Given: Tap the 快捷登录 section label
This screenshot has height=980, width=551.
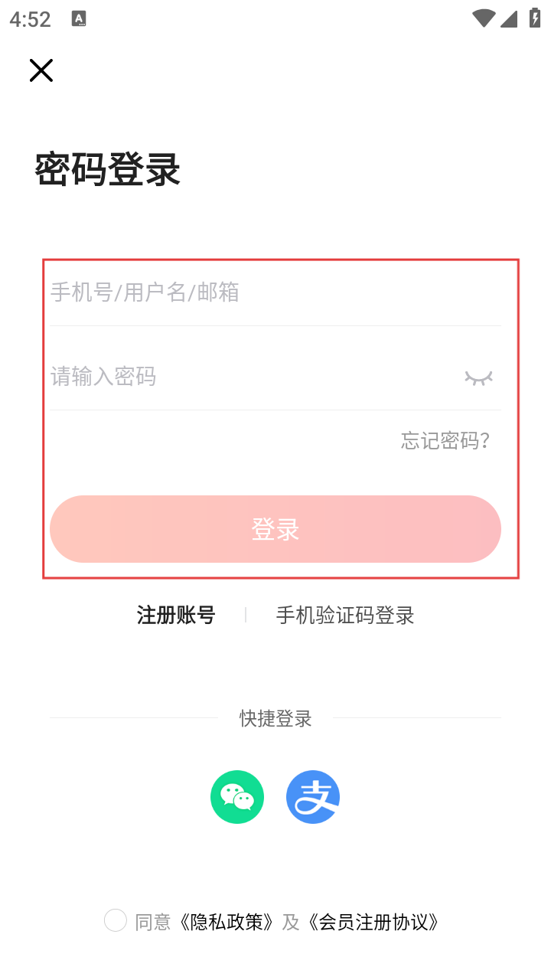Looking at the screenshot, I should coord(275,718).
